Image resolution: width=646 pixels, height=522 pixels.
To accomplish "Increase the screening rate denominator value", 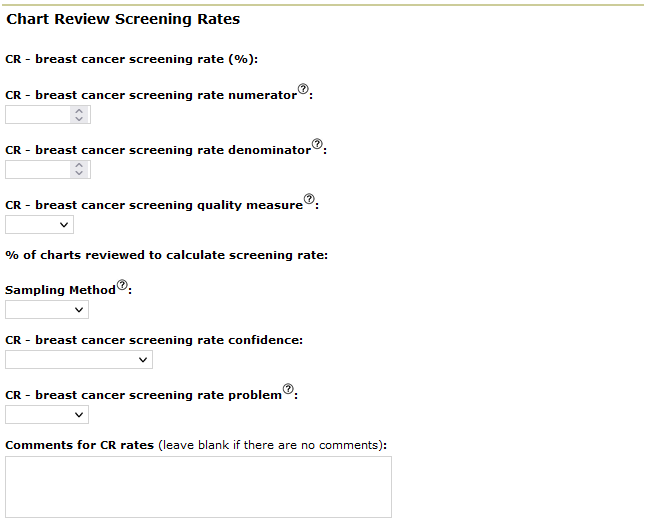I will (x=79, y=166).
